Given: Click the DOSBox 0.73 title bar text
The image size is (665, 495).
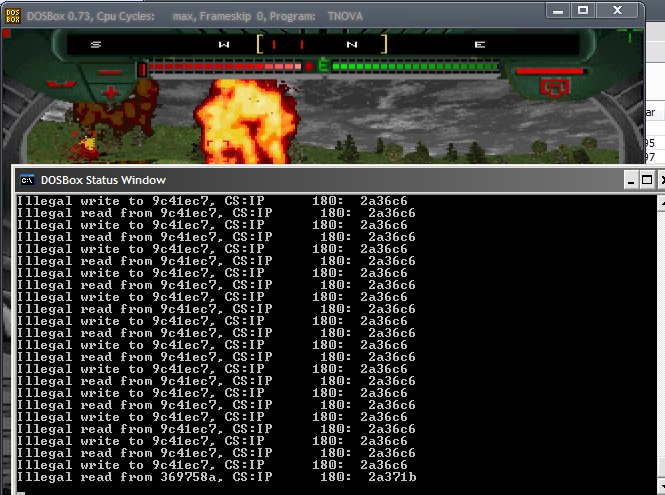Looking at the screenshot, I should tap(195, 17).
